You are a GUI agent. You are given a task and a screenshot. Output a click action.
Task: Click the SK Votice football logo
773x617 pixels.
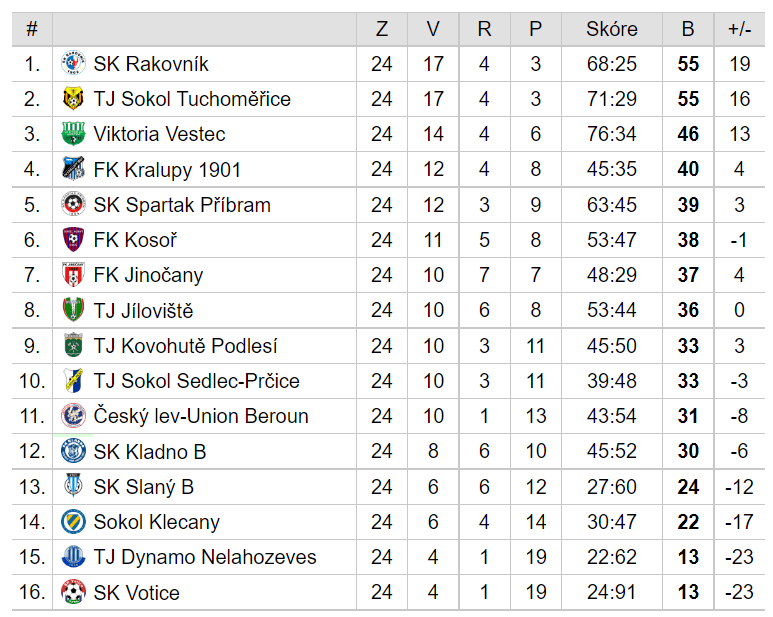pyautogui.click(x=73, y=592)
